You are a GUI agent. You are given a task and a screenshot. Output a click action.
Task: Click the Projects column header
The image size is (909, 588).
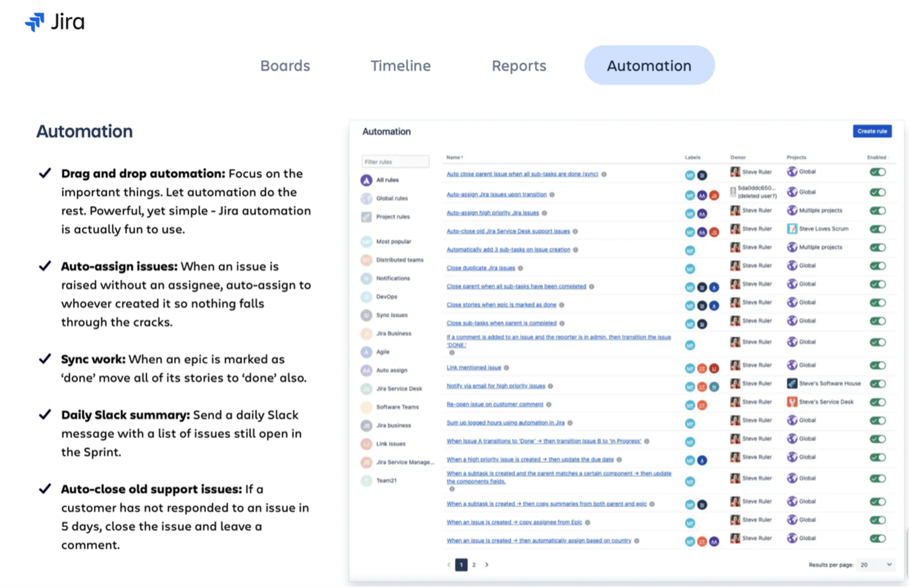796,158
